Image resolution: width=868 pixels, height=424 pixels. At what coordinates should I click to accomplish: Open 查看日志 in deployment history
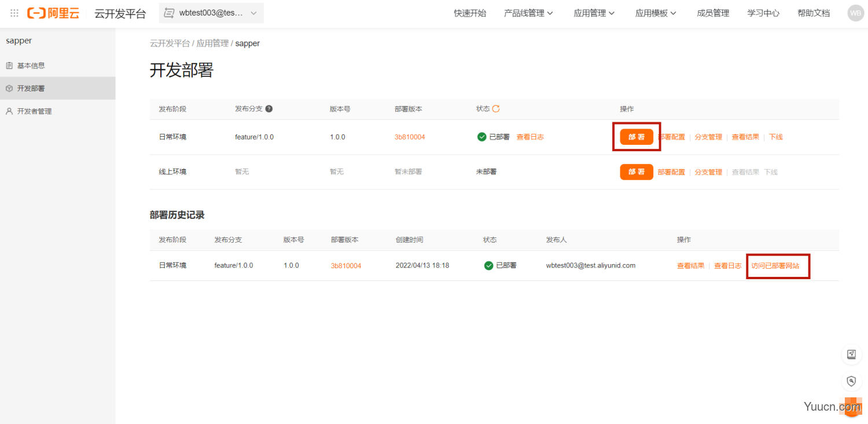pos(728,266)
